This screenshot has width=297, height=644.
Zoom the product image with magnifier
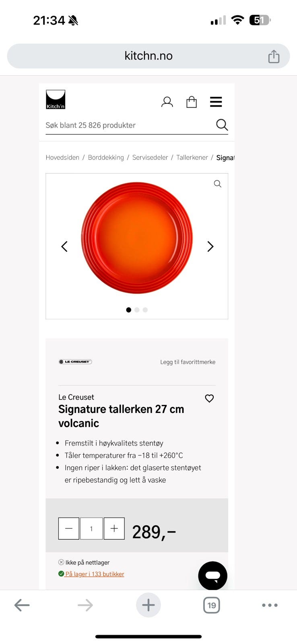(218, 184)
